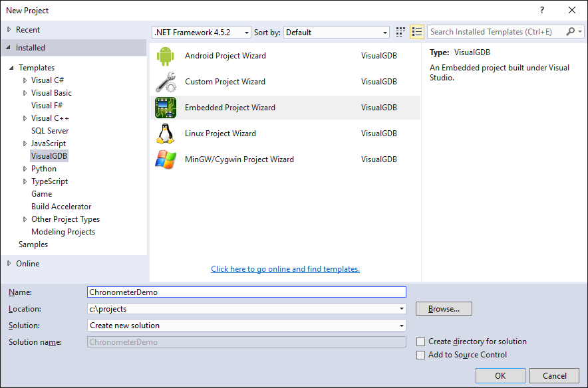Close the New Project dialog

click(572, 10)
